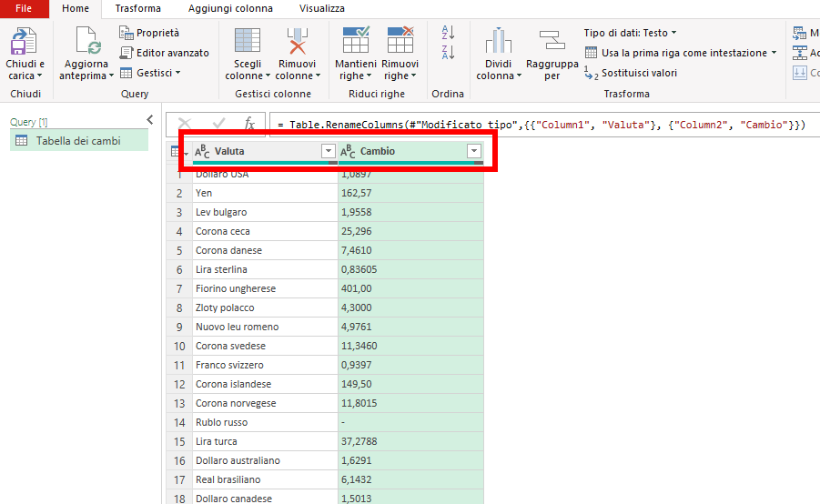Select the Fiorino ungherese cell
The image size is (820, 504).
tap(265, 288)
